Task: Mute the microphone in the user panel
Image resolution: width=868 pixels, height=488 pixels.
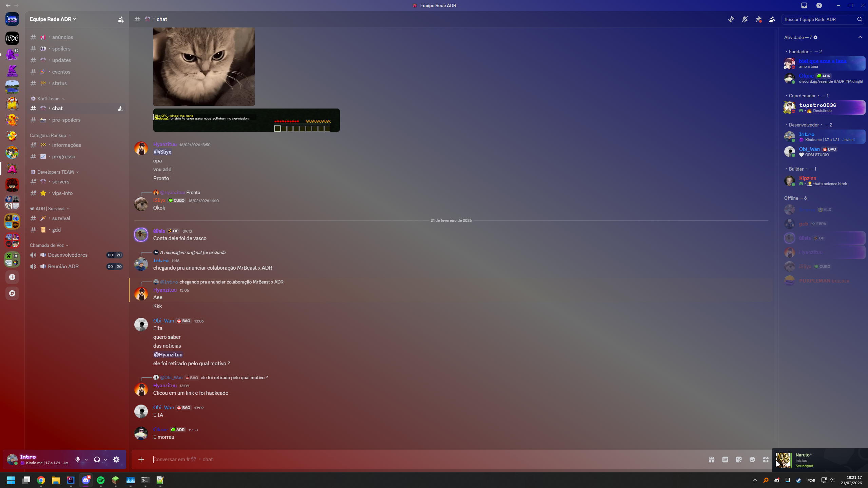Action: (x=77, y=459)
